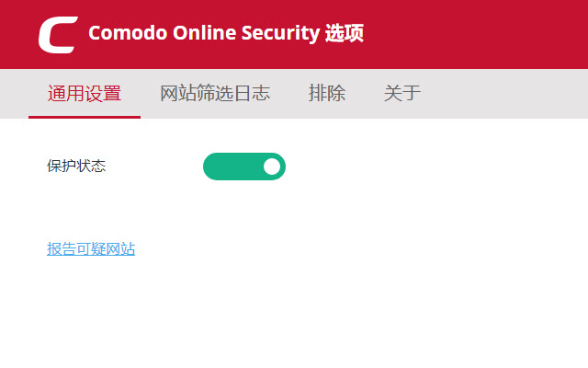
Task: Select the 排除 tab
Action: [327, 93]
